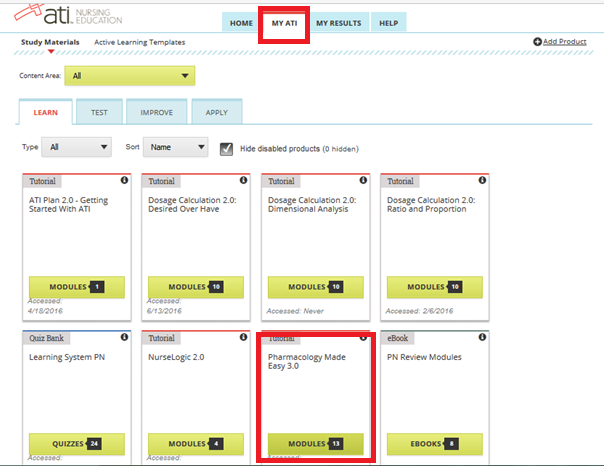This screenshot has width=604, height=466.
Task: Open Modules for NurseLogic 2.0
Action: [x=196, y=444]
